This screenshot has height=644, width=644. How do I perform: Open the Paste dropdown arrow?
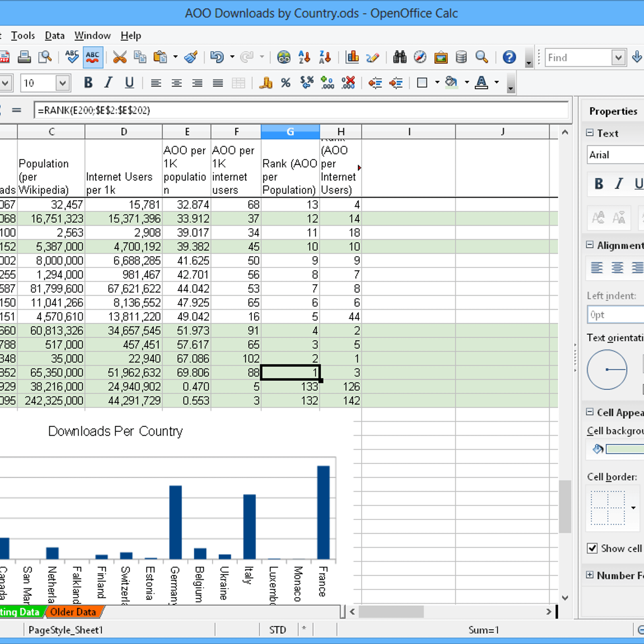pos(175,57)
